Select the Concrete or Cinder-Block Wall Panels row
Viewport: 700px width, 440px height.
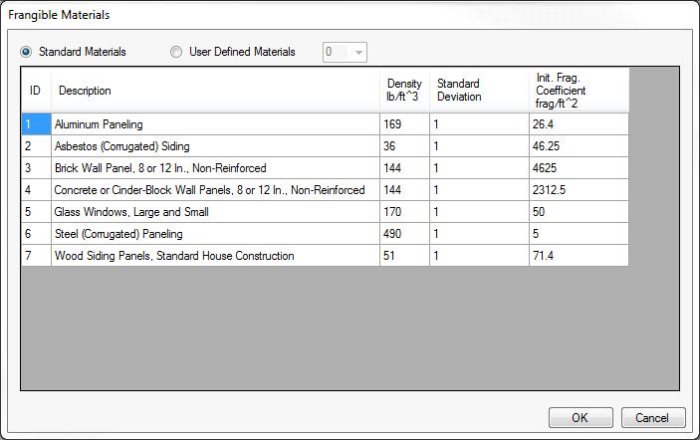click(x=214, y=190)
